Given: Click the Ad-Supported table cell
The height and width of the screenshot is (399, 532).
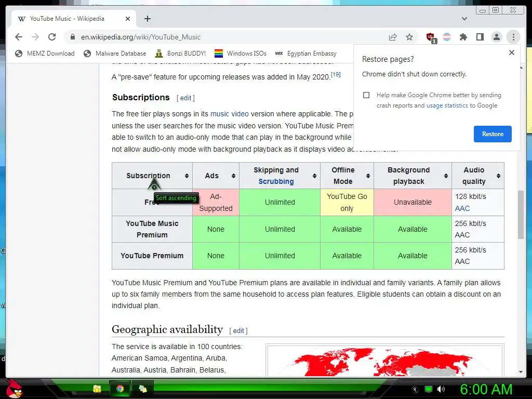Looking at the screenshot, I should 216,202.
